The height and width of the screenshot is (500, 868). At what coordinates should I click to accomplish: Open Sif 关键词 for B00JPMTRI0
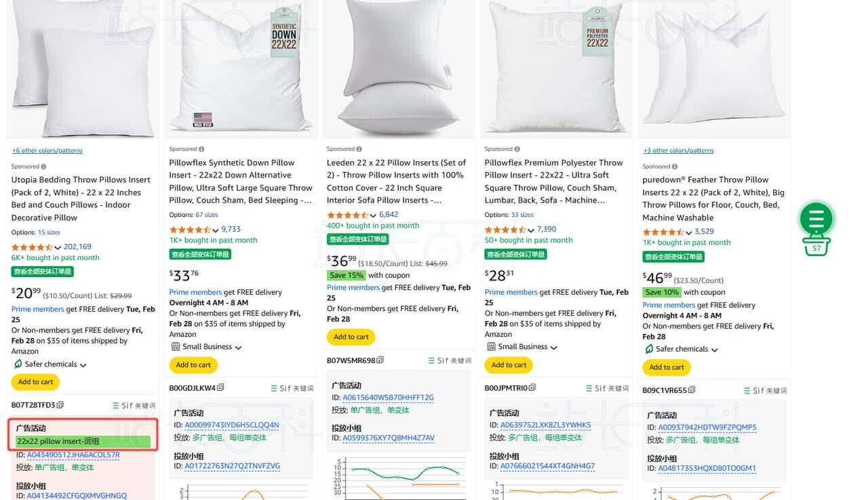coord(607,388)
